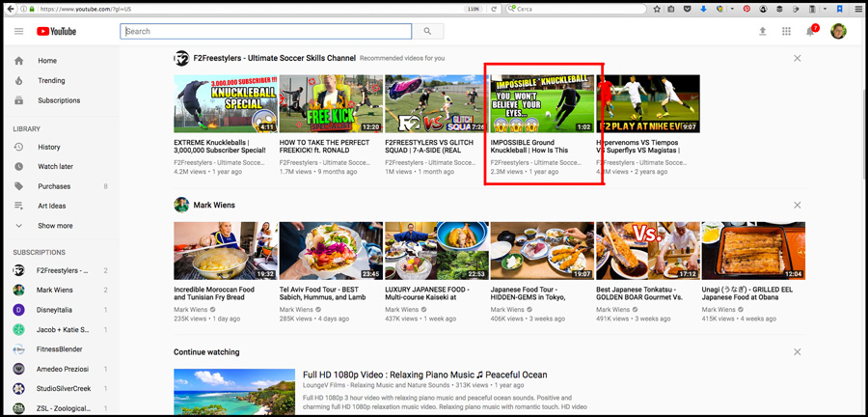This screenshot has width=868, height=417.
Task: Click the DisneyItalia subscription avatar
Action: point(19,310)
